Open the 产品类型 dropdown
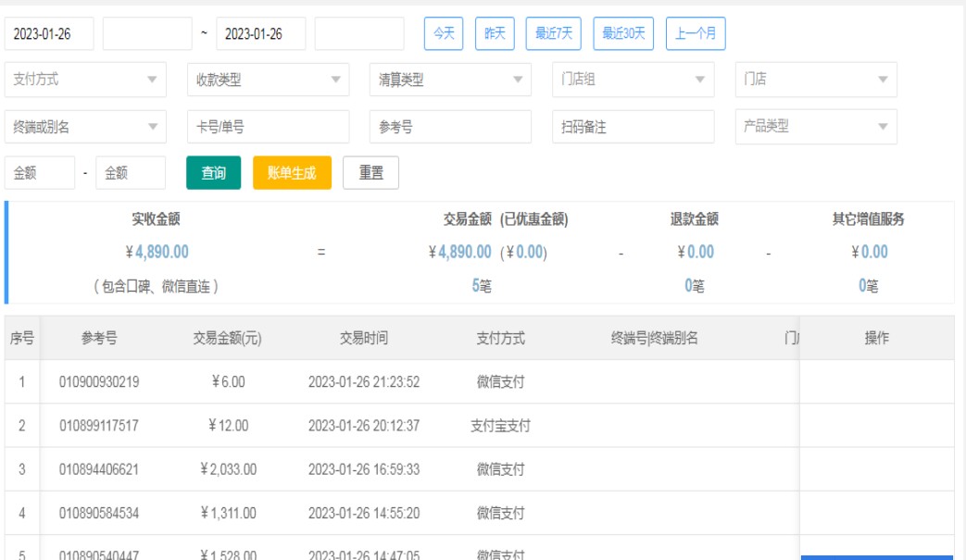Image resolution: width=966 pixels, height=560 pixels. click(815, 127)
